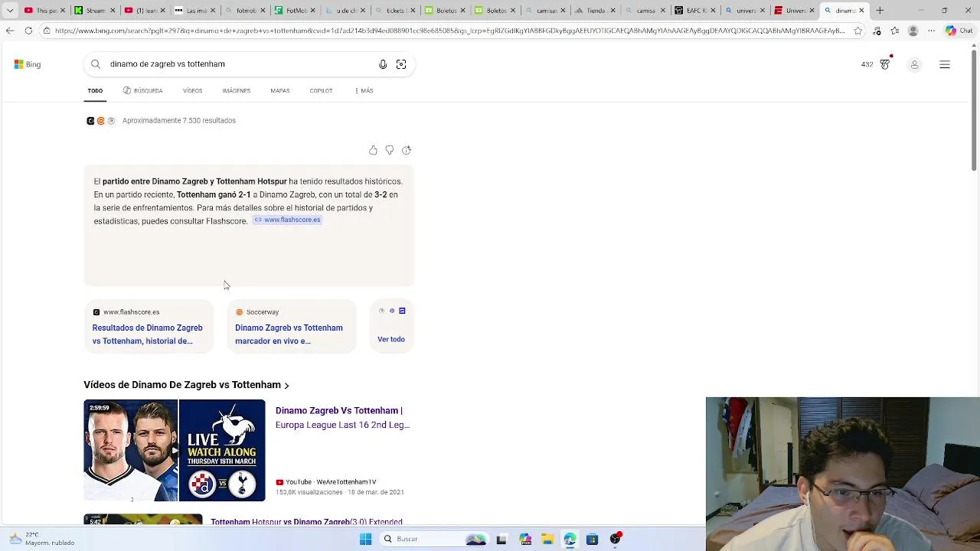Click Ver todo sources button

point(391,326)
